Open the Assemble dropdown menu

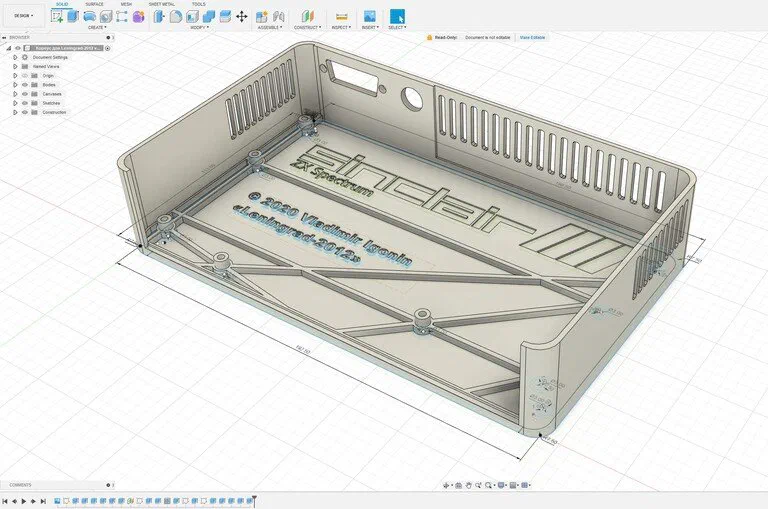[x=270, y=27]
